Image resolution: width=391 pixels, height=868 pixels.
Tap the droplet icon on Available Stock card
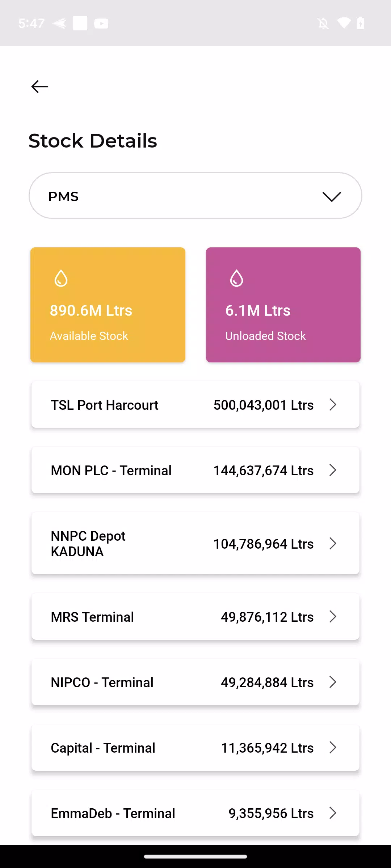pos(61,278)
